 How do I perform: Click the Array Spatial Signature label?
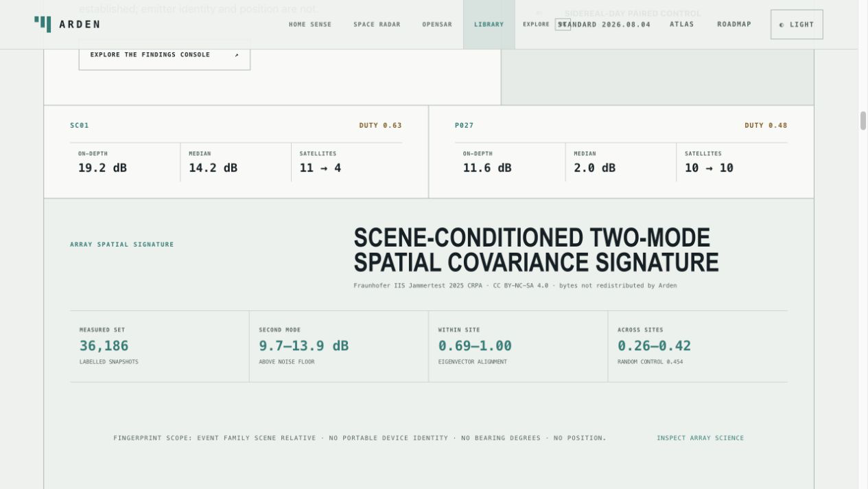[122, 244]
